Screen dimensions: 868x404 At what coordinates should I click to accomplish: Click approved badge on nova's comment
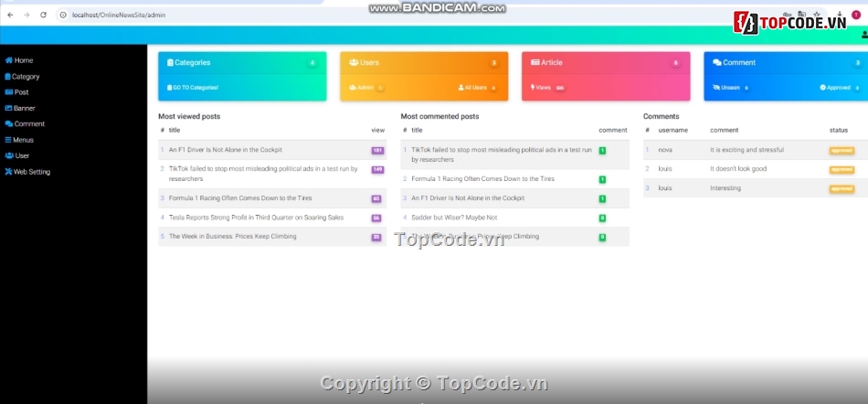coord(842,151)
